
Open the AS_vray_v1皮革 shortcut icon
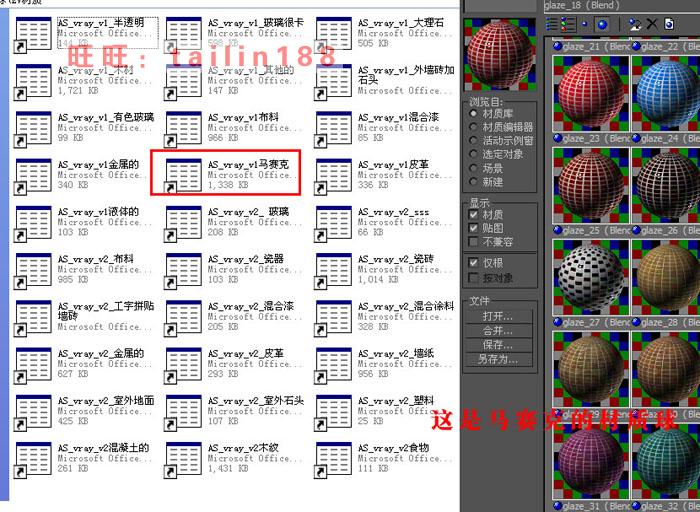(333, 176)
